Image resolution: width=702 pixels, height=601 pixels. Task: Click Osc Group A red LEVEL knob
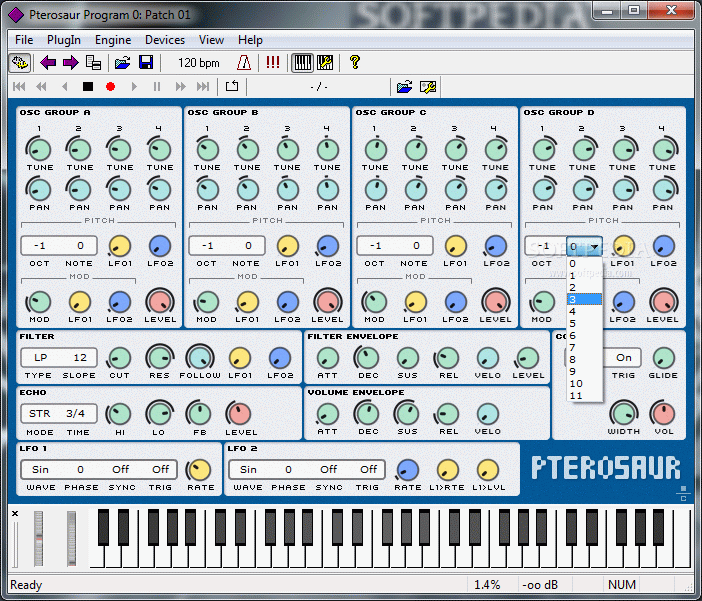[x=160, y=302]
